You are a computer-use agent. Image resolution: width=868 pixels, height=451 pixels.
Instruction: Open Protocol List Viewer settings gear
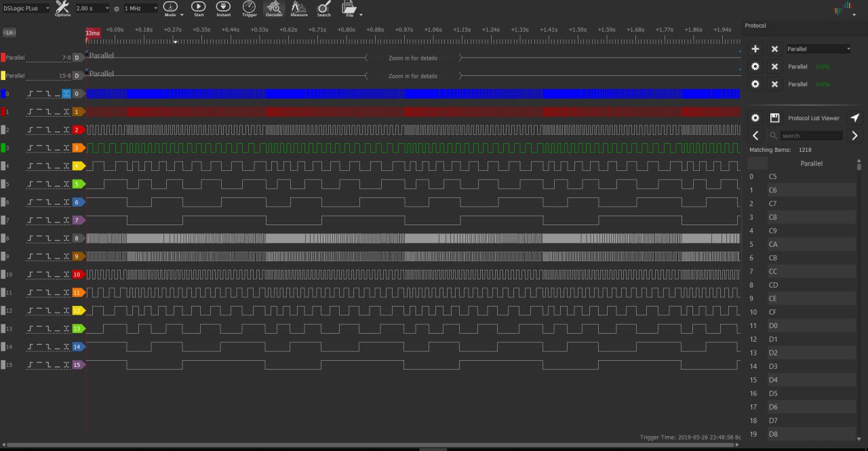pyautogui.click(x=755, y=118)
